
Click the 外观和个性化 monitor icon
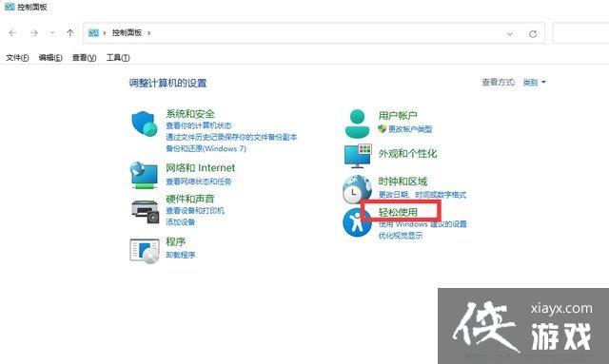click(358, 156)
